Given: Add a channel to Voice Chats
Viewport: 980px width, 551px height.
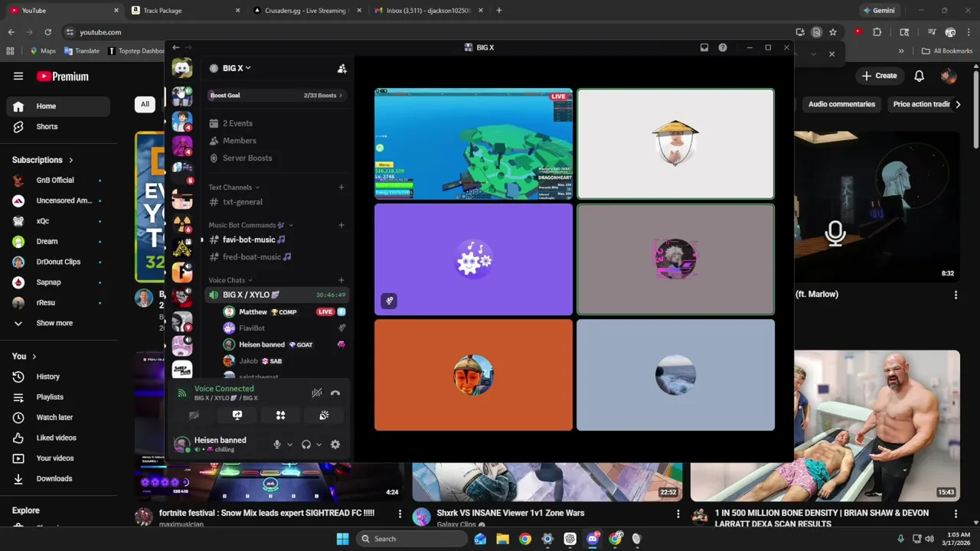Looking at the screenshot, I should [x=341, y=280].
